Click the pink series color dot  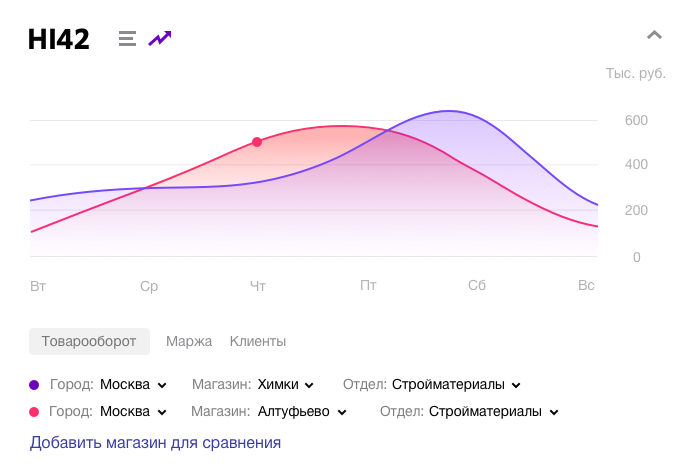35,411
